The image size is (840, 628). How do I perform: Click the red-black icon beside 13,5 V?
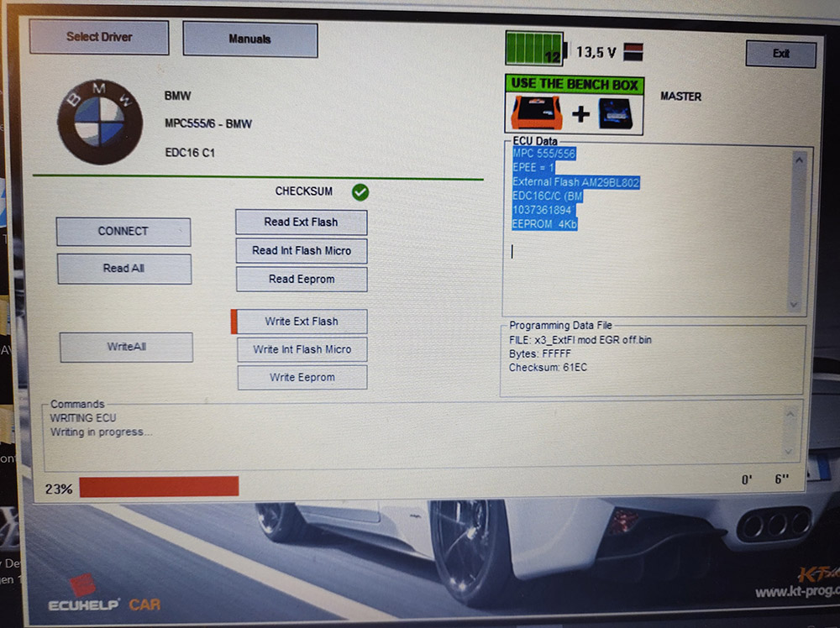[633, 52]
